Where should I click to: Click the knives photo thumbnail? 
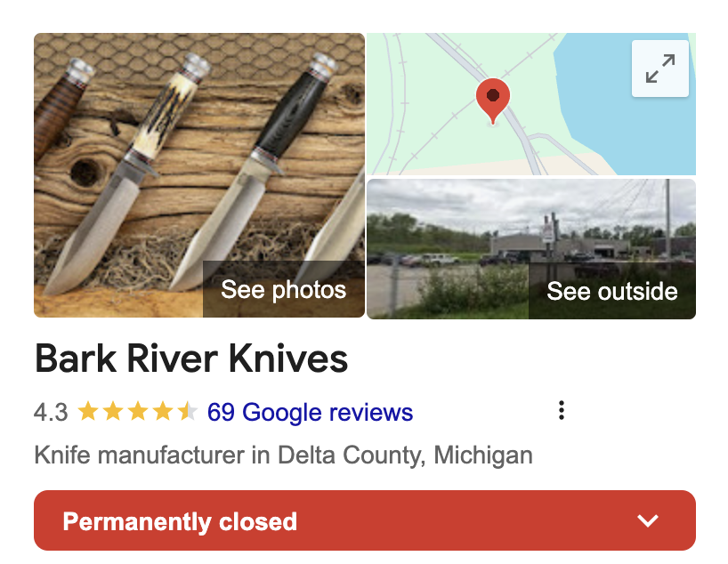pos(199,175)
